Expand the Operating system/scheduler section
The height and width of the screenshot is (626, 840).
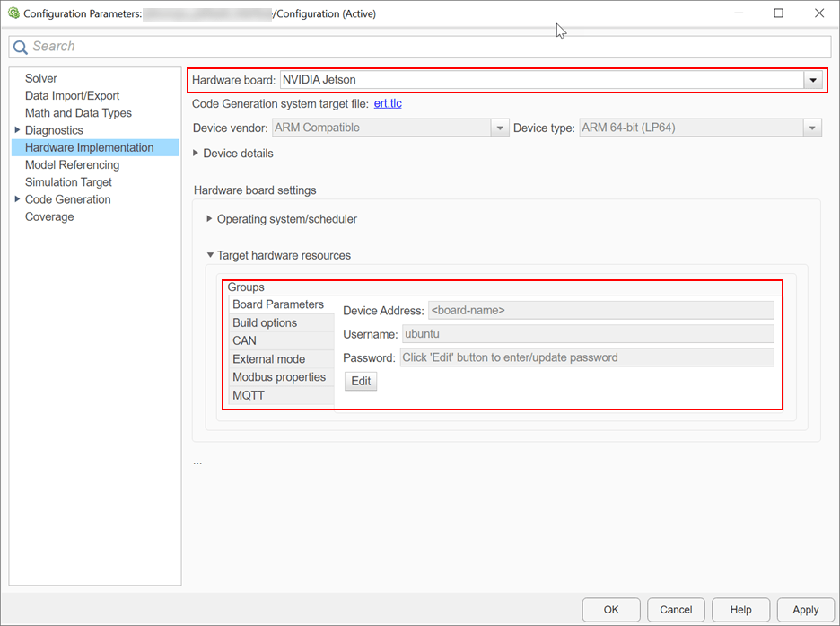tap(210, 218)
